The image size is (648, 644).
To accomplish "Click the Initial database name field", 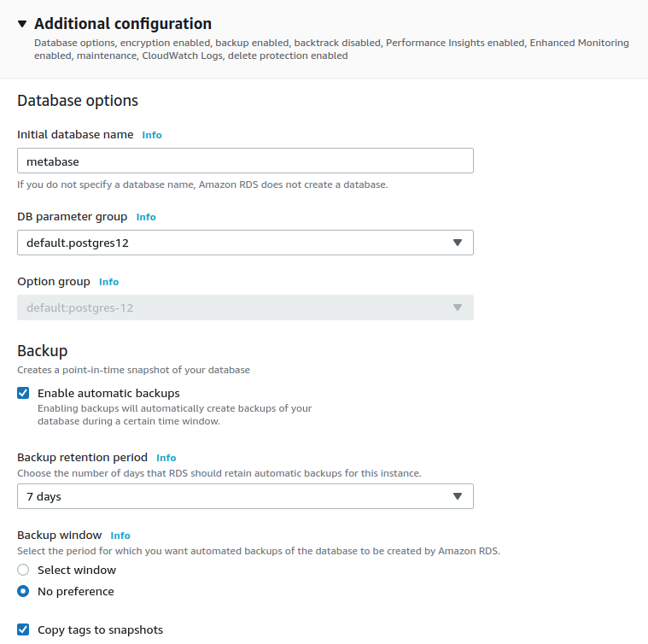I will [245, 161].
